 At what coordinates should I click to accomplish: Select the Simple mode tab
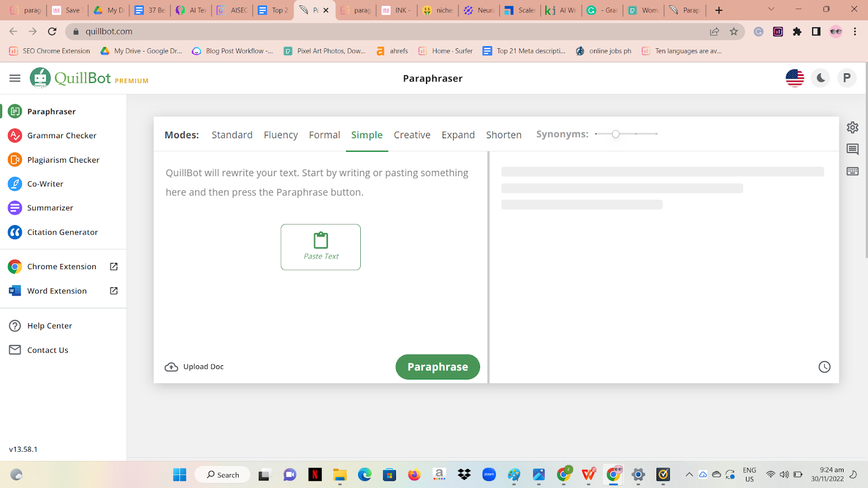(x=367, y=135)
